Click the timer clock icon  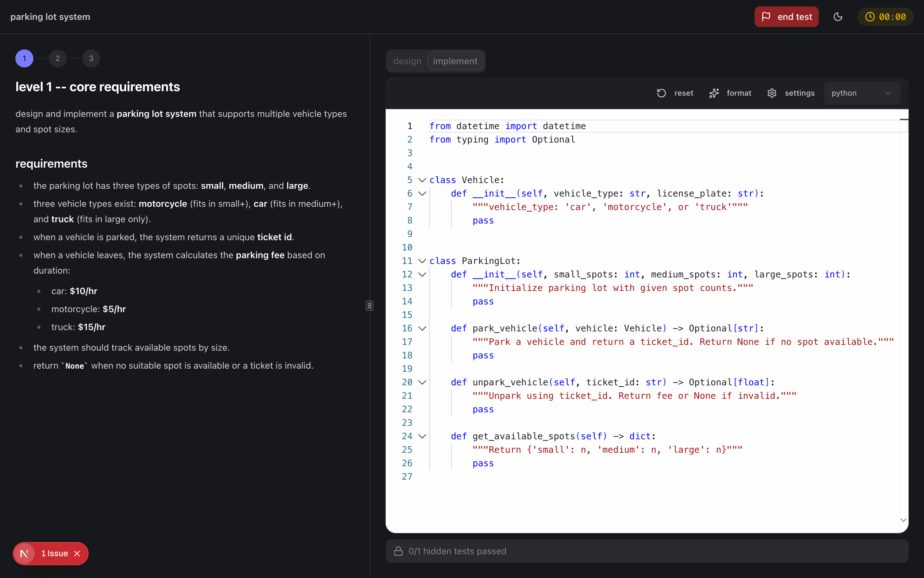click(870, 17)
